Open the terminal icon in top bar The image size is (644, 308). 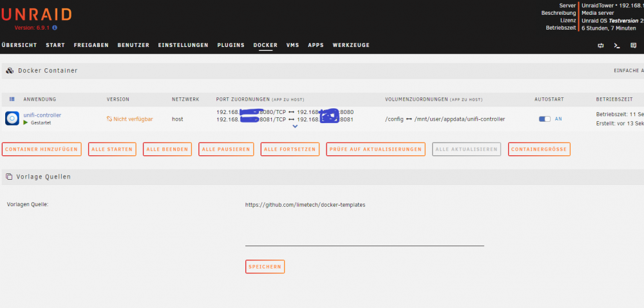pos(617,46)
